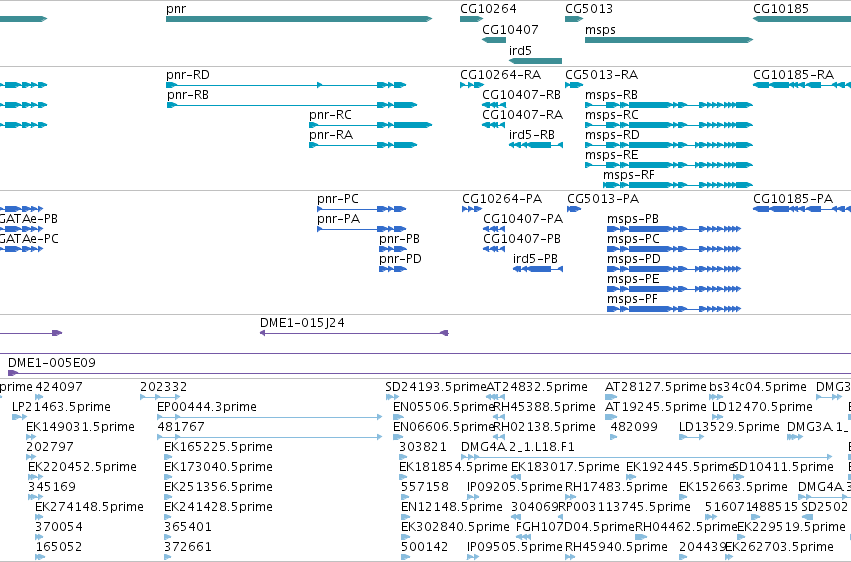This screenshot has height=562, width=851.
Task: Click EST DMG4A.2_1.L18.F1
Action: (646, 457)
